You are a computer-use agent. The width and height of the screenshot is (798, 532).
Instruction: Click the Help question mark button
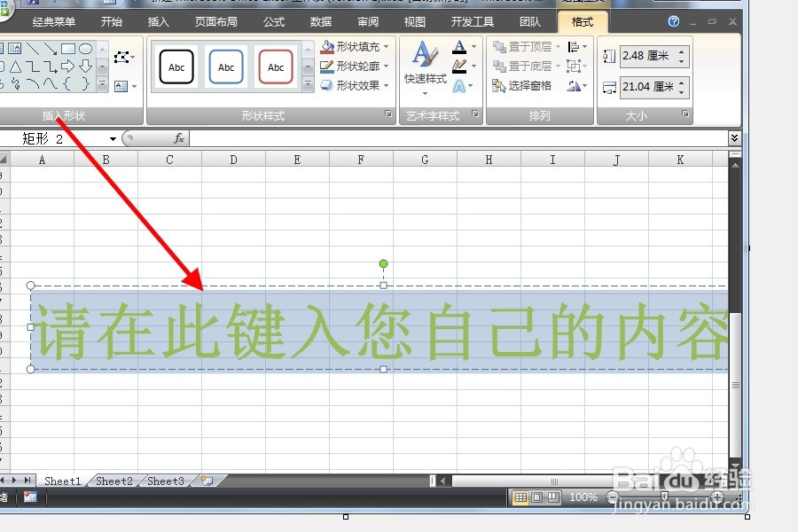[674, 20]
